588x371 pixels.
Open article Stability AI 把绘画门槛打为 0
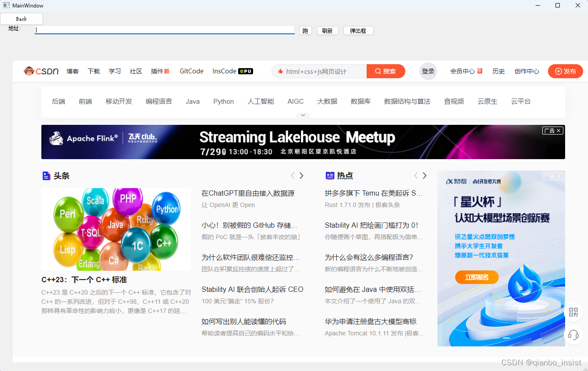[371, 226]
